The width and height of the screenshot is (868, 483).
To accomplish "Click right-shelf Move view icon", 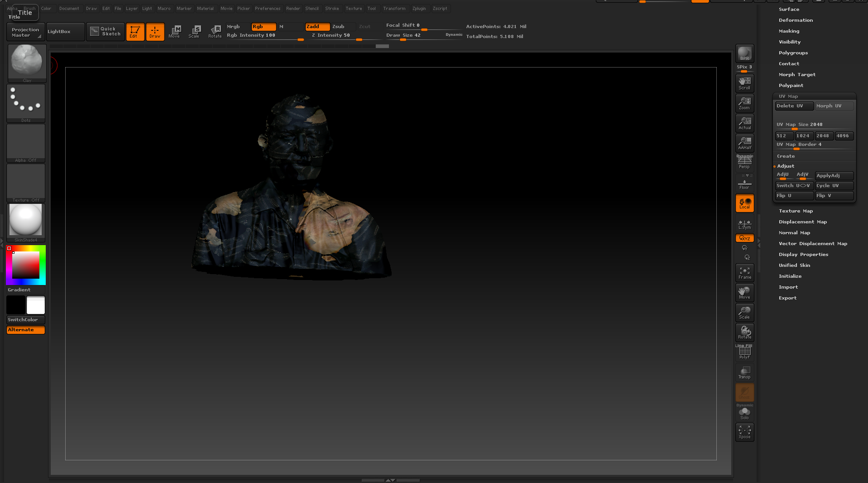I will click(744, 293).
